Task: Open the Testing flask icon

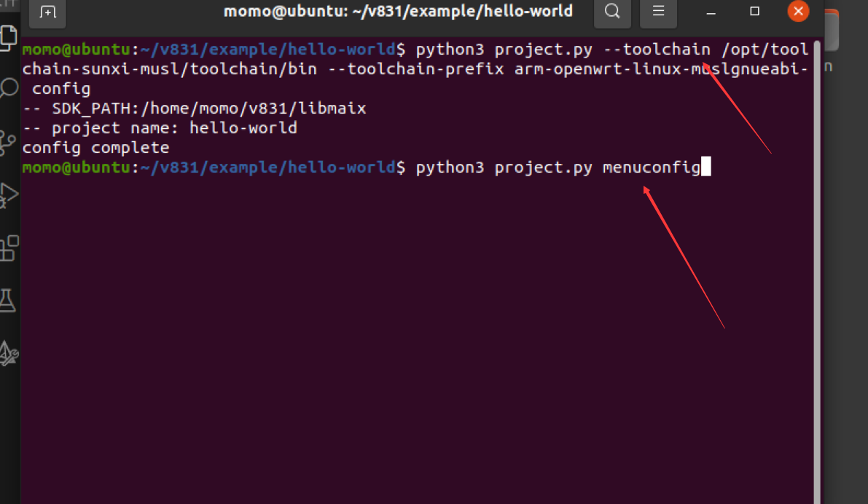Action: click(x=8, y=300)
